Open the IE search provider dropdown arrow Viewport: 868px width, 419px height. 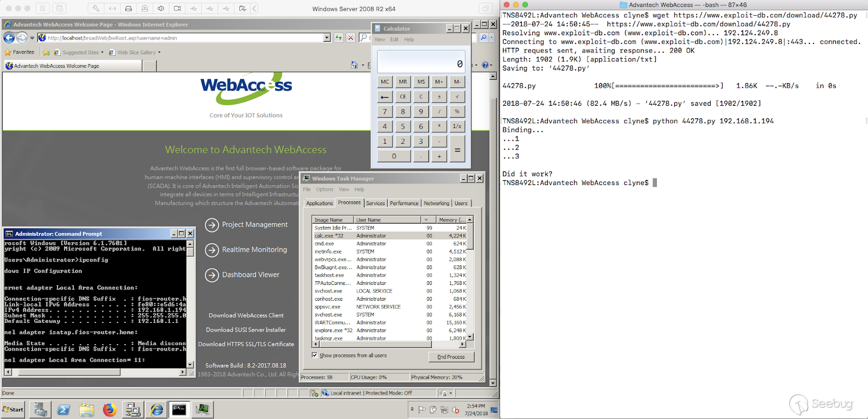[x=492, y=37]
